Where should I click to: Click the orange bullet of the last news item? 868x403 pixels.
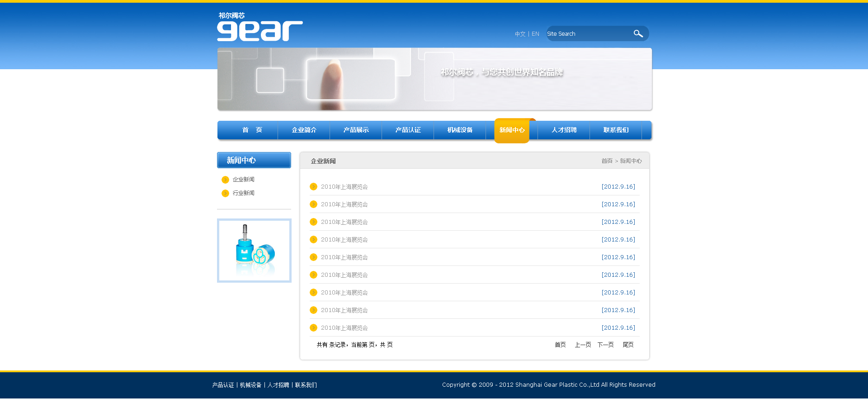(x=313, y=328)
